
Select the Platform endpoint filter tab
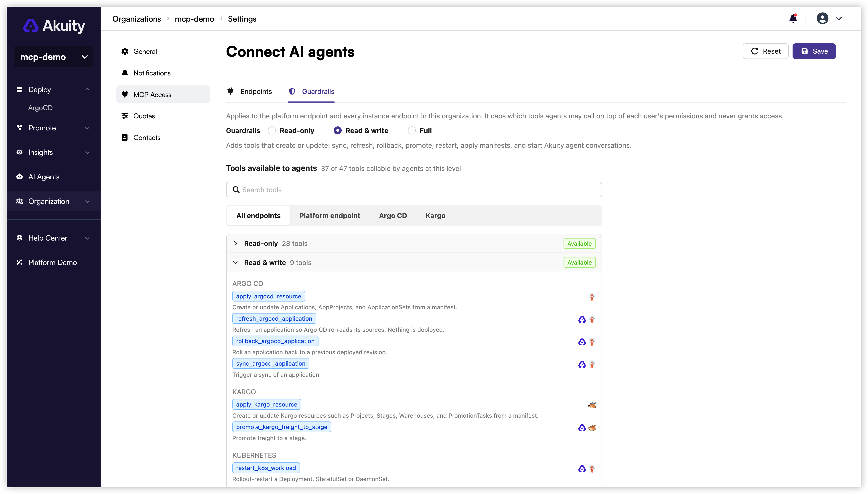329,216
